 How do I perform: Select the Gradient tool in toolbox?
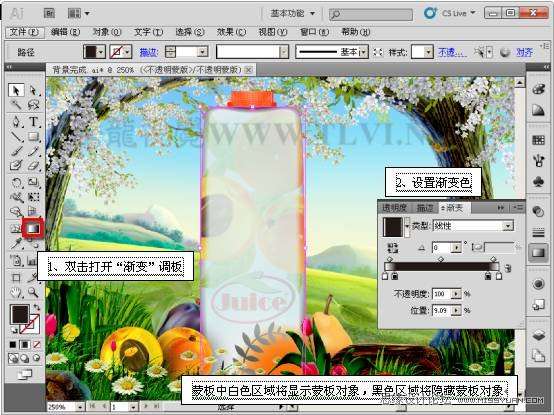[x=33, y=228]
